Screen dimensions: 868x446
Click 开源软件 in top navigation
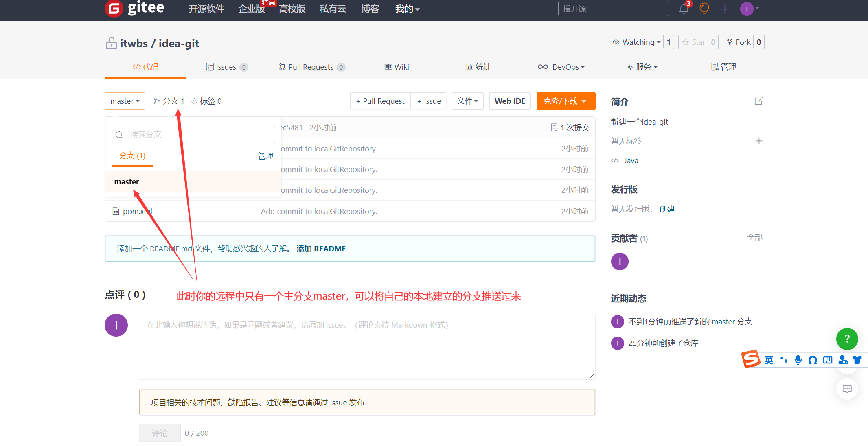(x=206, y=9)
